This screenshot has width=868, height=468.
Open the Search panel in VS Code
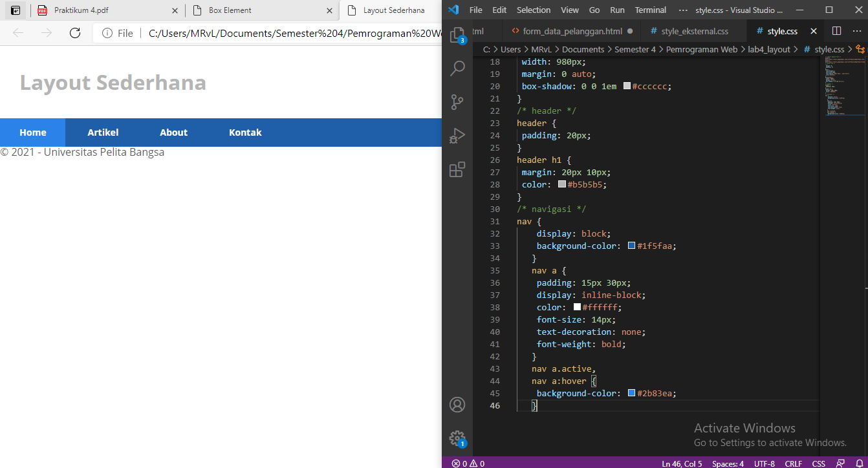point(457,68)
